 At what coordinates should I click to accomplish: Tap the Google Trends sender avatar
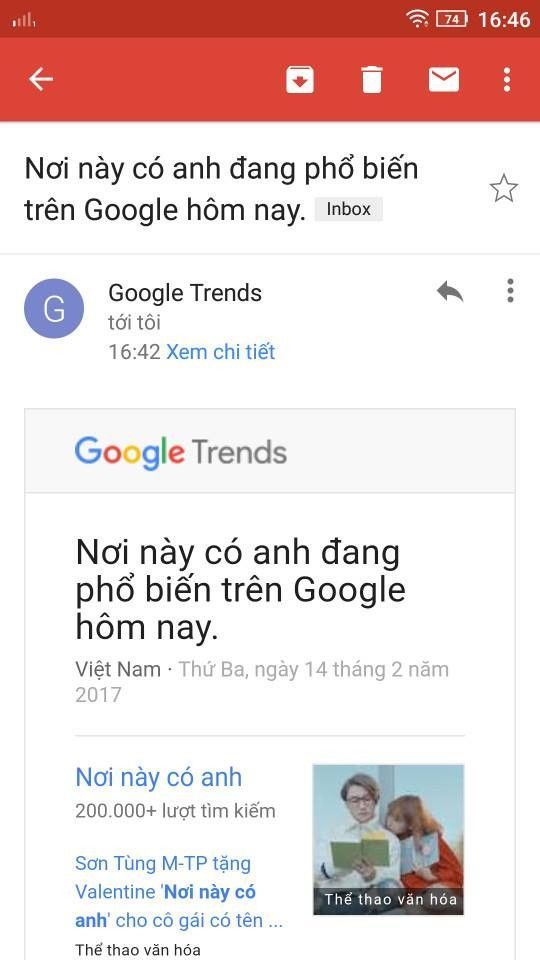[54, 309]
